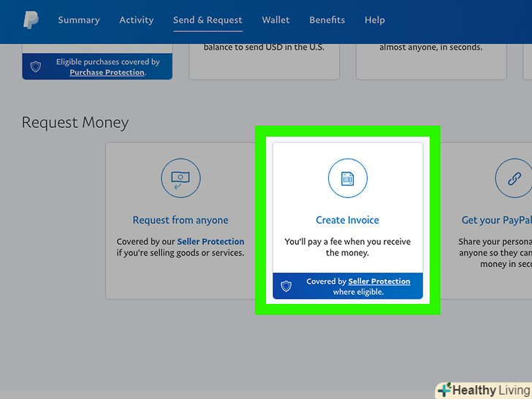This screenshot has height=399, width=532.
Task: Click the Purchase Protection shield icon
Action: [36, 66]
